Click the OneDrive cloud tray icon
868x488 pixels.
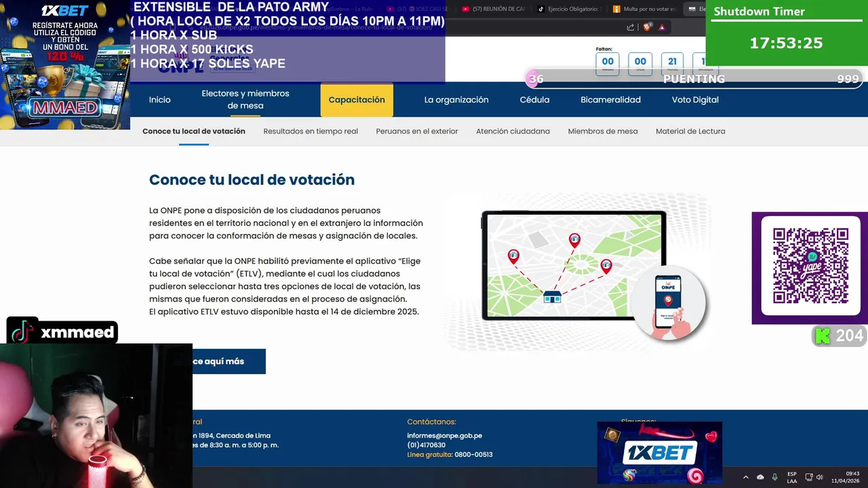pyautogui.click(x=760, y=477)
